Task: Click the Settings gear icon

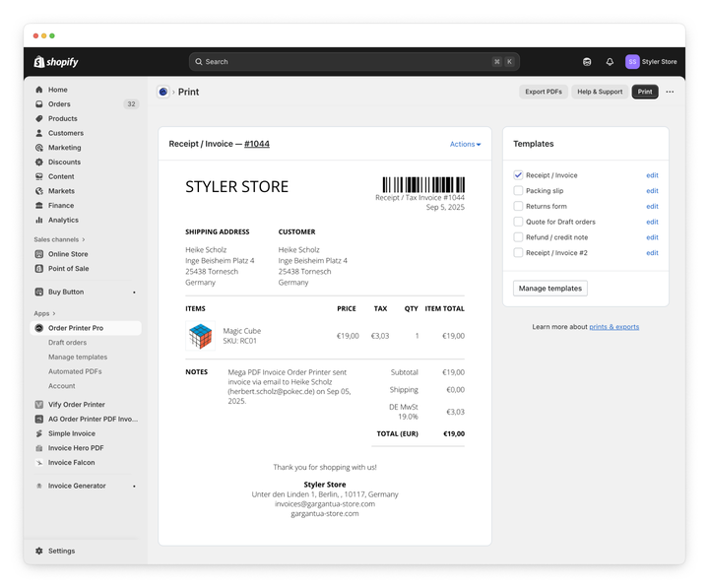Action: [x=39, y=551]
